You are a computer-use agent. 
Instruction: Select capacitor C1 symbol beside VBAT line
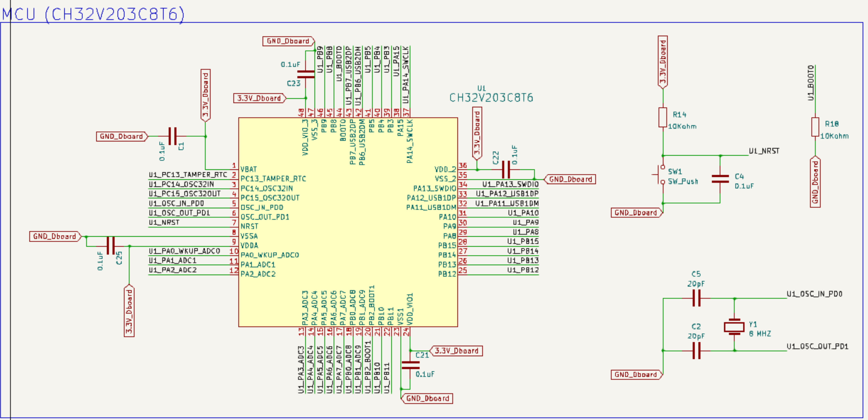coord(172,136)
